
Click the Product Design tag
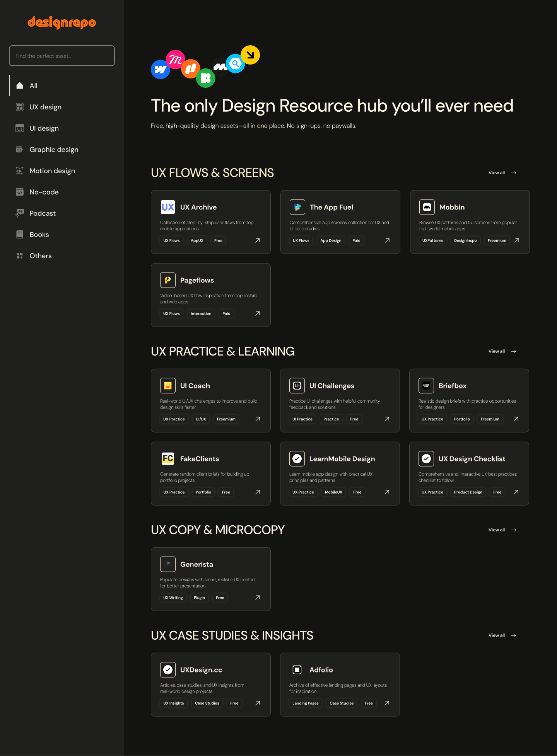click(468, 492)
